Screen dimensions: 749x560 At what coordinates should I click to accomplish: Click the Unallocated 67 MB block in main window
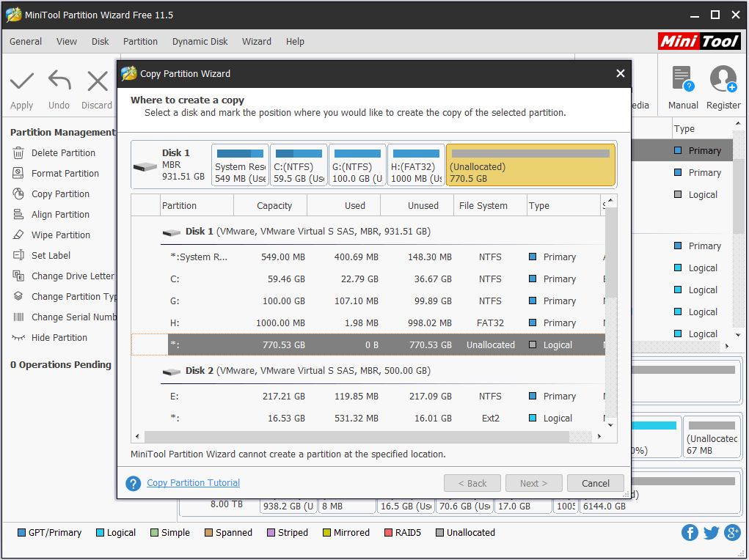712,438
